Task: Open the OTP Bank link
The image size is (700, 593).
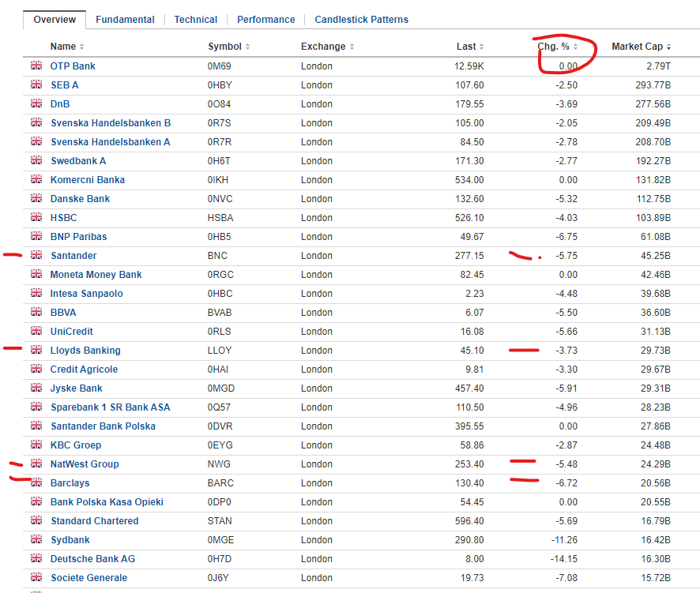Action: point(73,66)
